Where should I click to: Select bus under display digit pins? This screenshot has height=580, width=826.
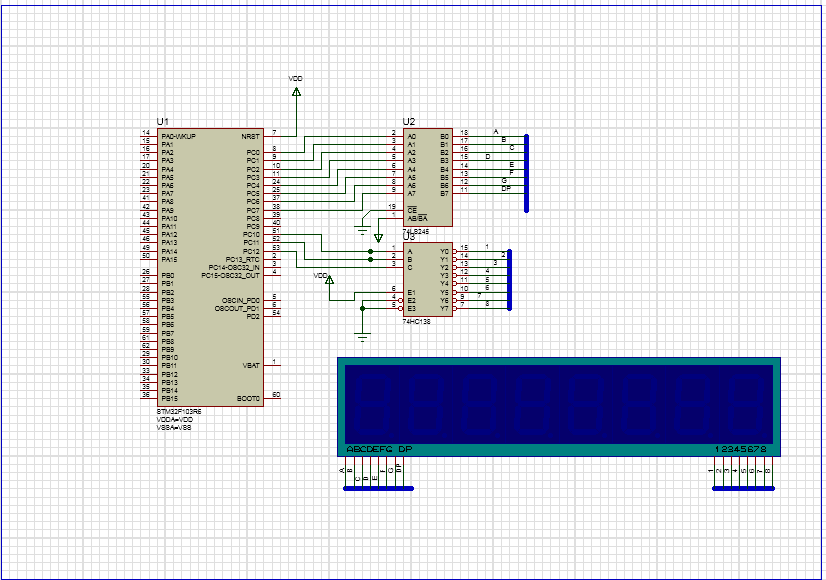[743, 488]
